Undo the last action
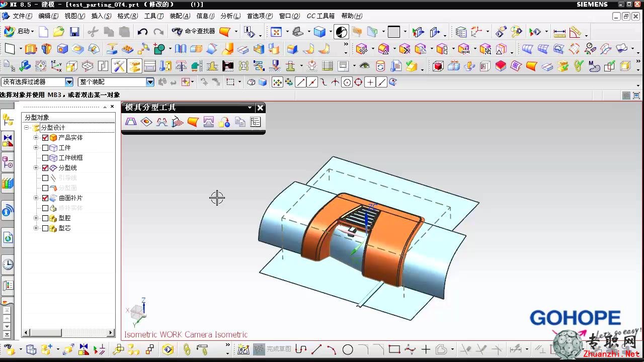 [142, 32]
